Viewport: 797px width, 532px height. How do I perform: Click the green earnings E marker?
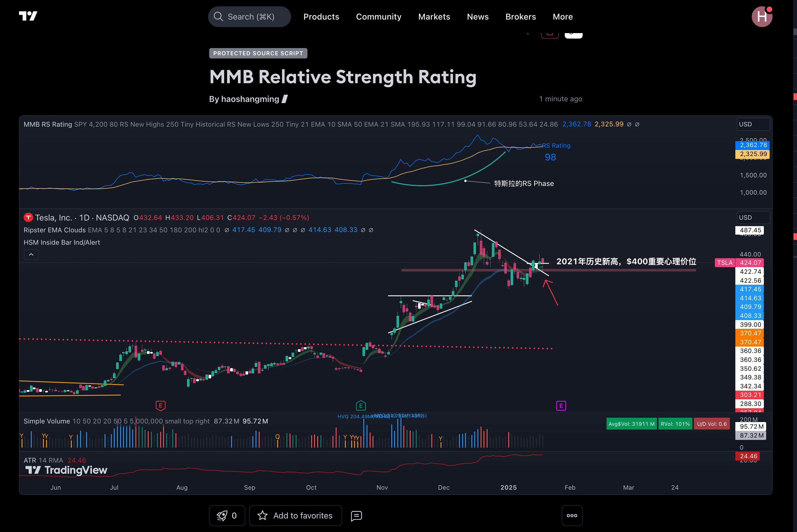pos(361,405)
